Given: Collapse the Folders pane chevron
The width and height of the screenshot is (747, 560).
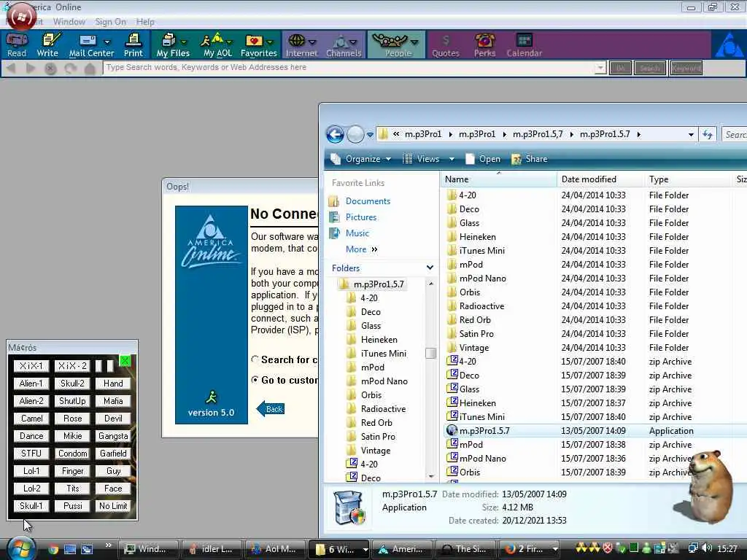Looking at the screenshot, I should pos(430,268).
